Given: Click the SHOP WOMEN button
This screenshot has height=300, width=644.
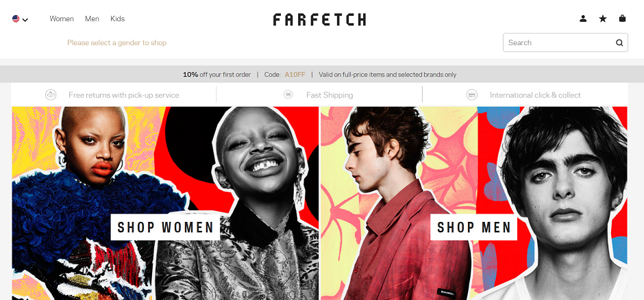Looking at the screenshot, I should pos(166,227).
